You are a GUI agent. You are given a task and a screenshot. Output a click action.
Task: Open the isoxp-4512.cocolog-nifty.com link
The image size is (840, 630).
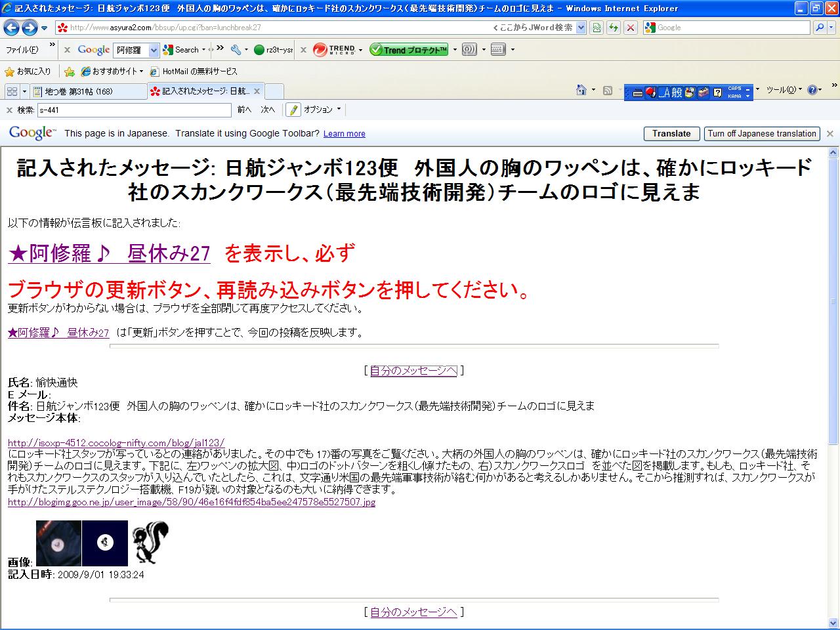pos(116,443)
